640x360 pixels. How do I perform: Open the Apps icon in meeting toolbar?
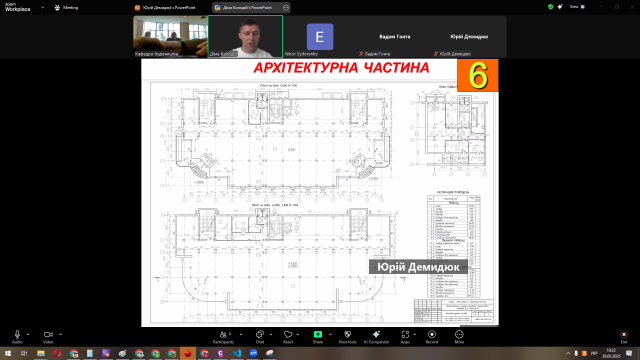click(x=405, y=337)
